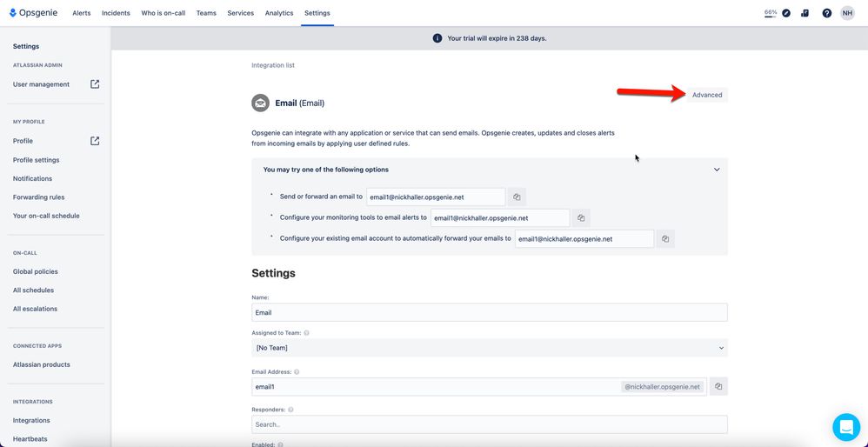Select the Settings tab

click(x=317, y=13)
